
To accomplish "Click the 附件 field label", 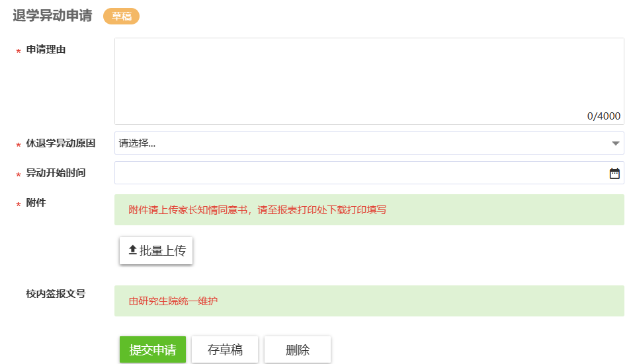I will tap(36, 203).
